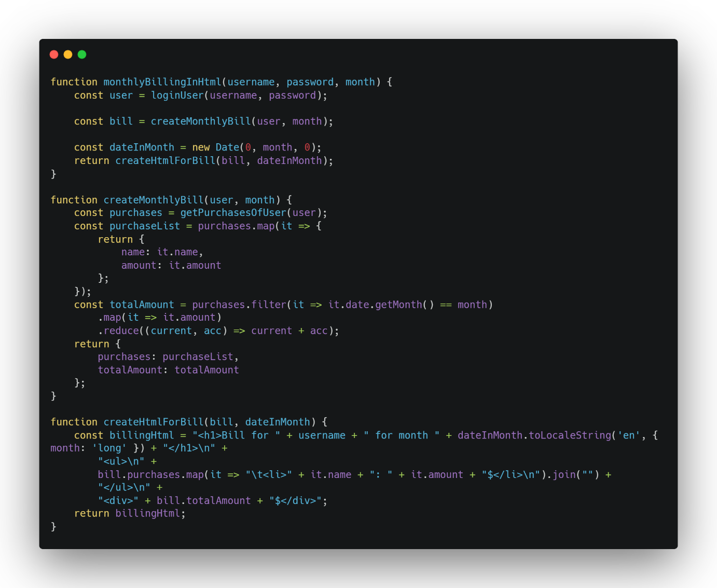Click the green maximize dot
Viewport: 717px width, 588px height.
click(x=82, y=54)
